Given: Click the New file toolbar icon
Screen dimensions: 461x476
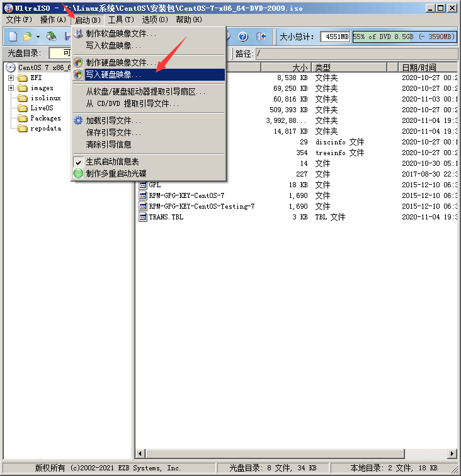Looking at the screenshot, I should 12,37.
